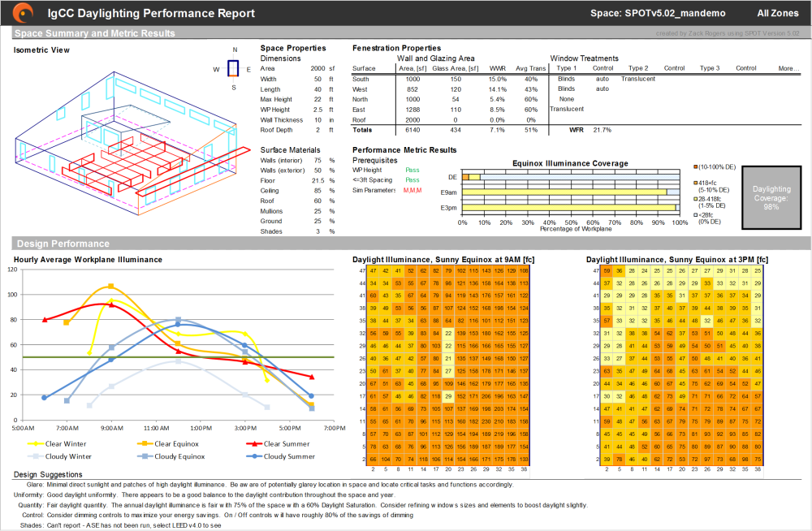Click the 28-418fc yellow legend swatch
This screenshot has width=812, height=531.
click(695, 198)
